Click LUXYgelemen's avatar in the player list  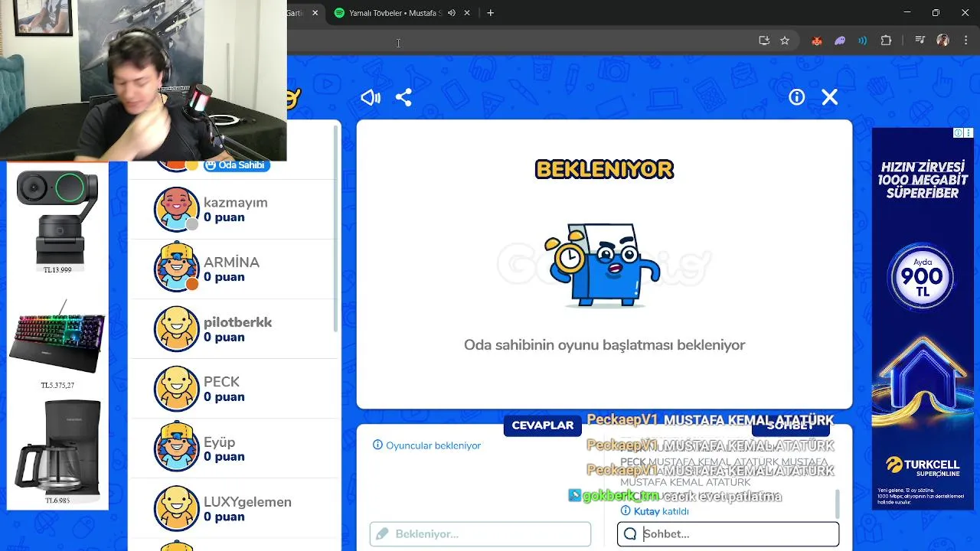coord(176,508)
